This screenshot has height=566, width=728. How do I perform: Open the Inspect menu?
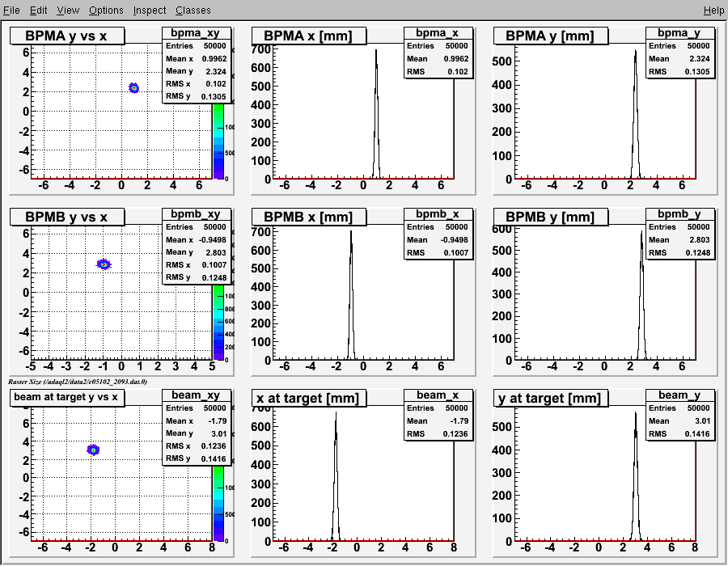click(150, 11)
